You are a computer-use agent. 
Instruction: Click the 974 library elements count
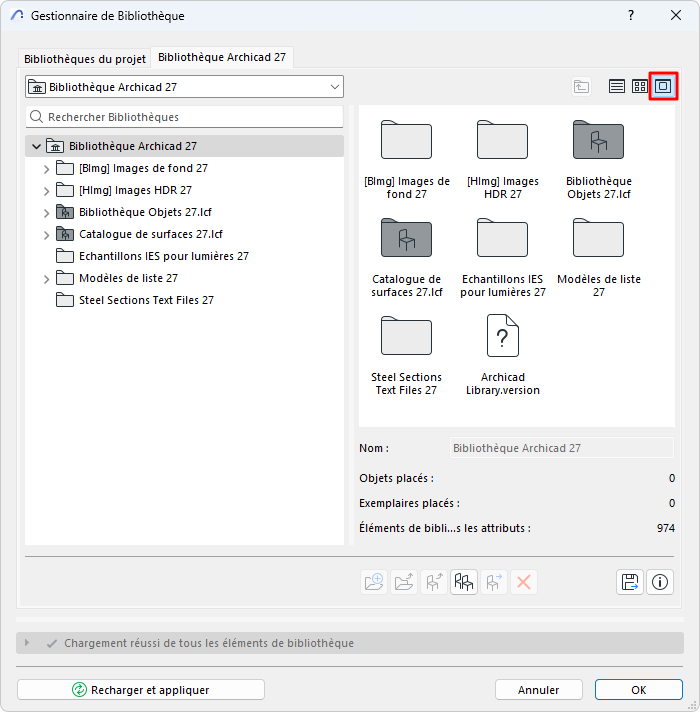pyautogui.click(x=665, y=528)
